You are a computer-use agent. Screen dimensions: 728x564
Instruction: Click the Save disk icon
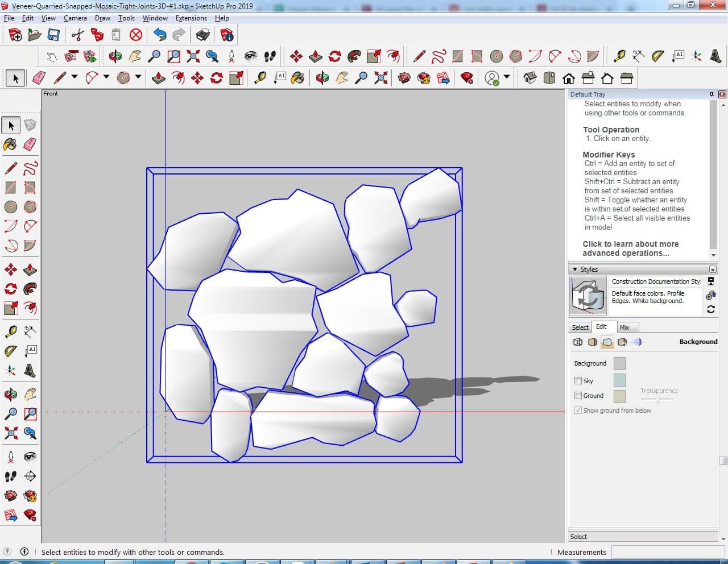[x=53, y=35]
